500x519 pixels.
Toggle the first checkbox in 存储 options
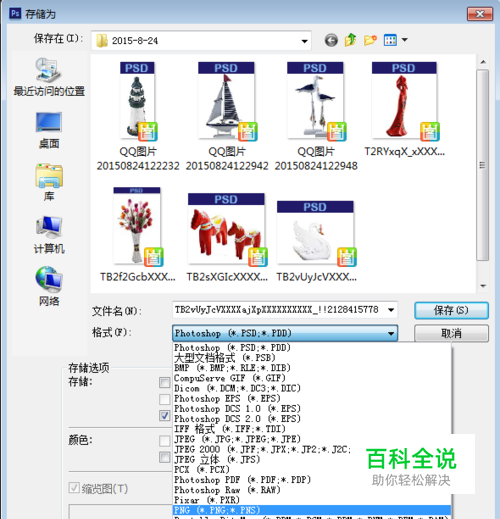tap(164, 382)
